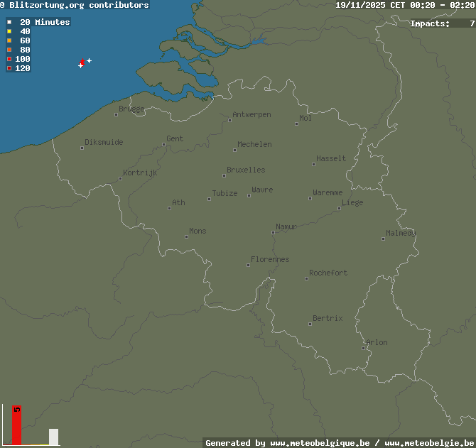
Task: Select the Bertrix city marker
Action: [x=310, y=324]
